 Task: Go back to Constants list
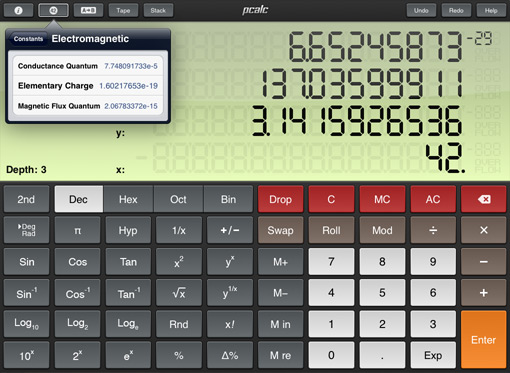point(28,39)
